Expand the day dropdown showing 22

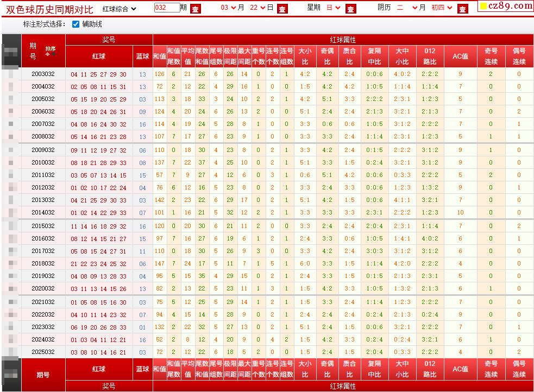257,8
